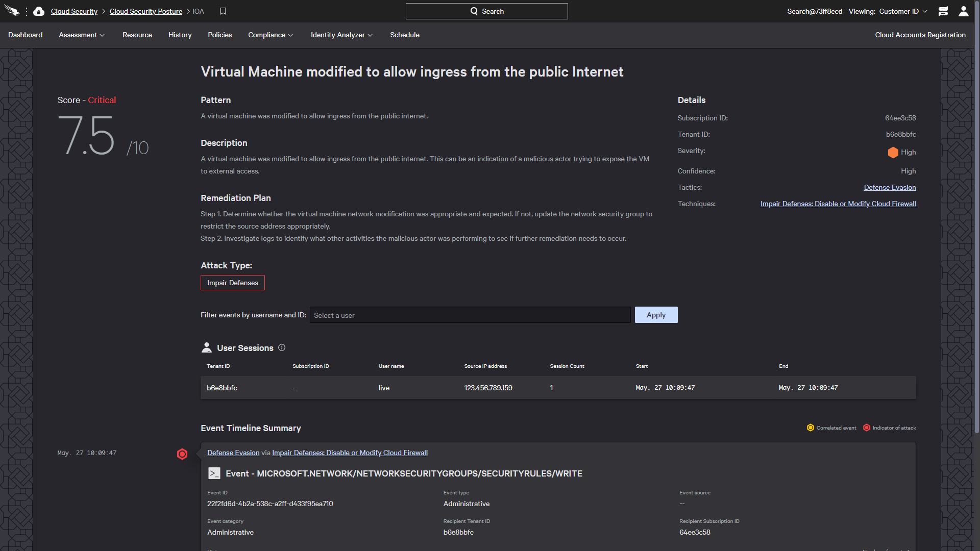This screenshot has width=980, height=551.
Task: Click the orange High severity hexagon
Action: pos(893,152)
